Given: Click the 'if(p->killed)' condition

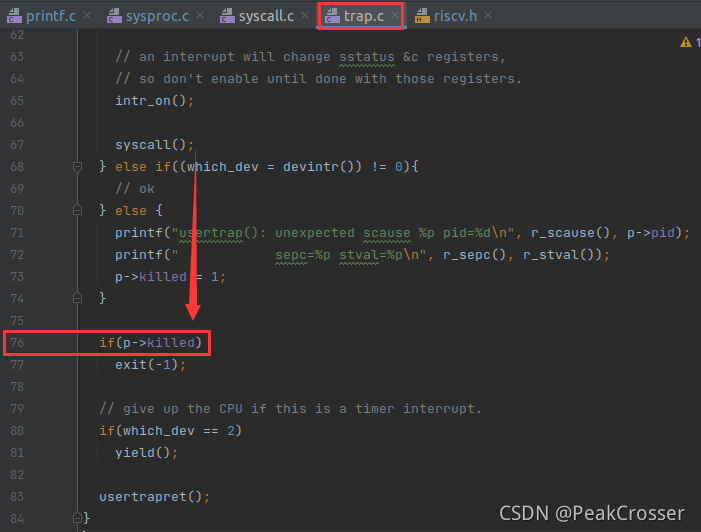Looking at the screenshot, I should (x=151, y=343).
